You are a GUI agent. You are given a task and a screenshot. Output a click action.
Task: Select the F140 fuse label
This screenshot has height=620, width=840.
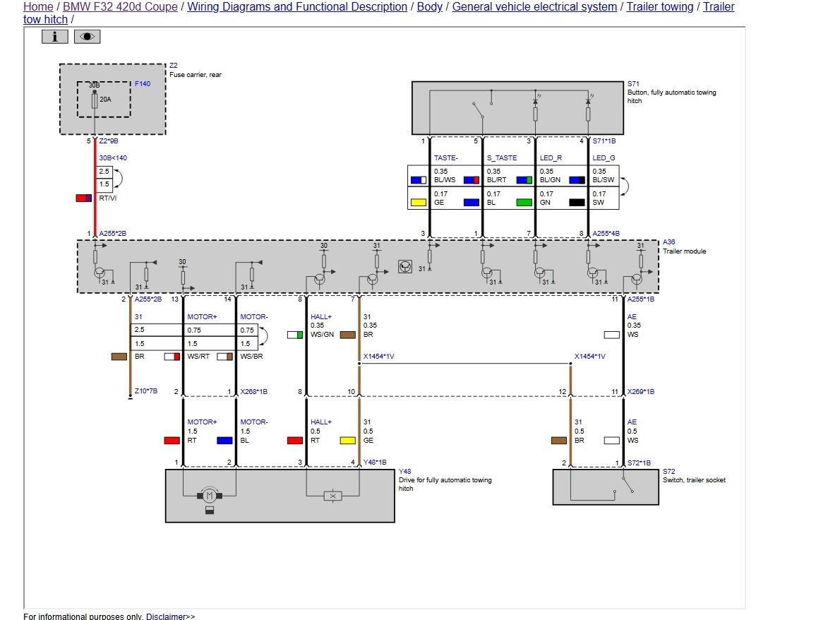(143, 83)
